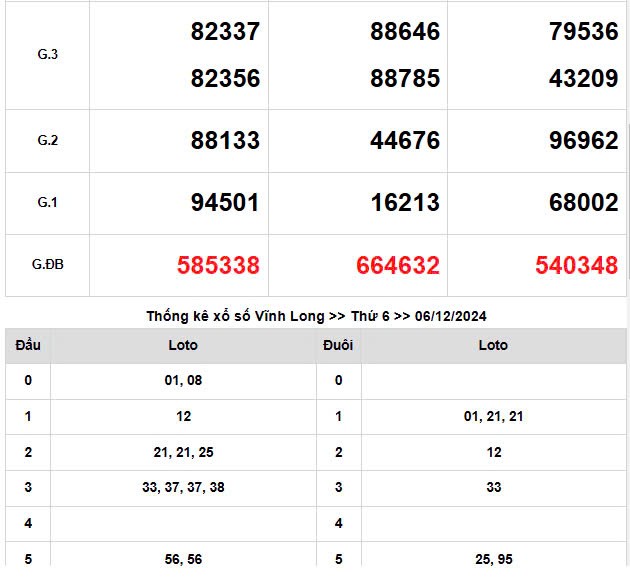
Task: Select the G.3 row label
Action: point(47,55)
